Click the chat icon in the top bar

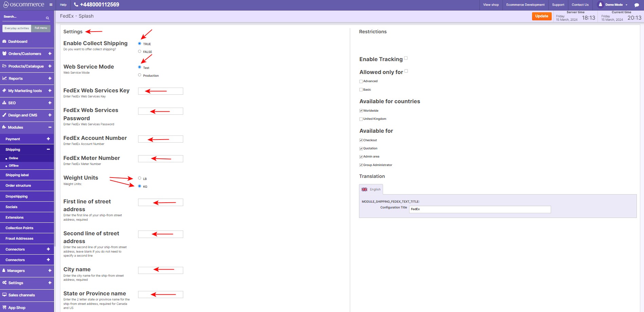point(637,5)
